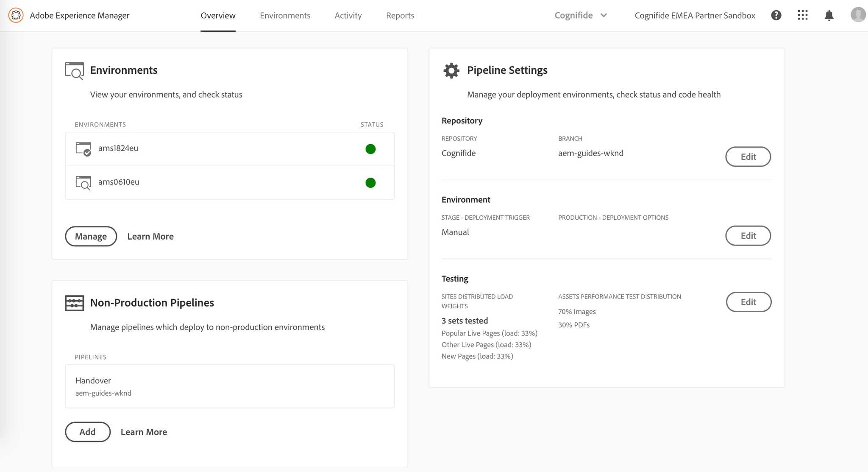Image resolution: width=868 pixels, height=472 pixels.
Task: Click the Pipeline Settings gear icon
Action: (x=451, y=70)
